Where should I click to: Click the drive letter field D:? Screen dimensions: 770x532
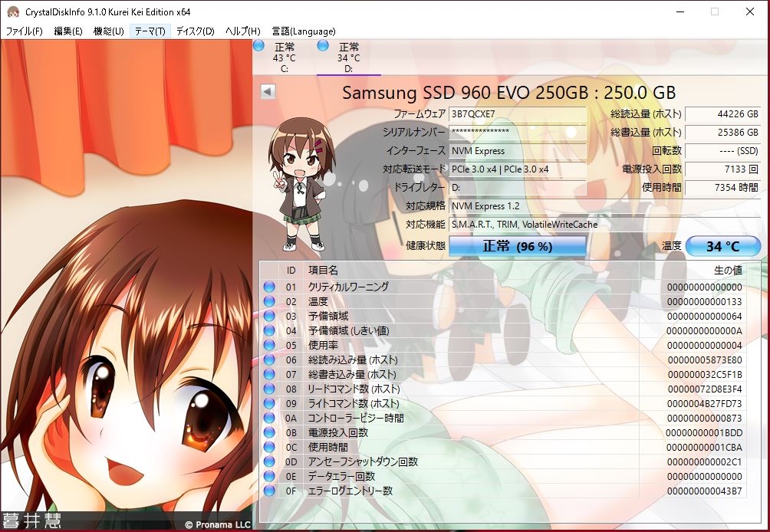point(518,188)
